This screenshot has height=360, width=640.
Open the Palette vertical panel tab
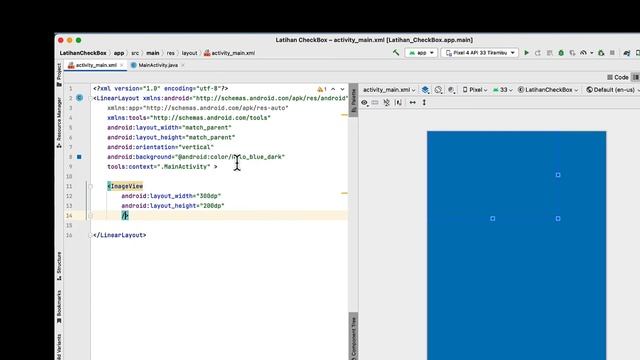(353, 100)
